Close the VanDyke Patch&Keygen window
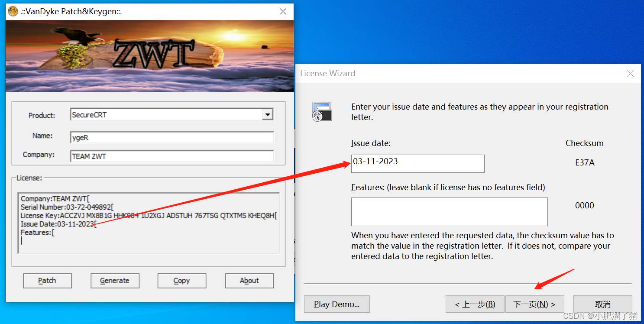Image resolution: width=644 pixels, height=324 pixels. 283,12
